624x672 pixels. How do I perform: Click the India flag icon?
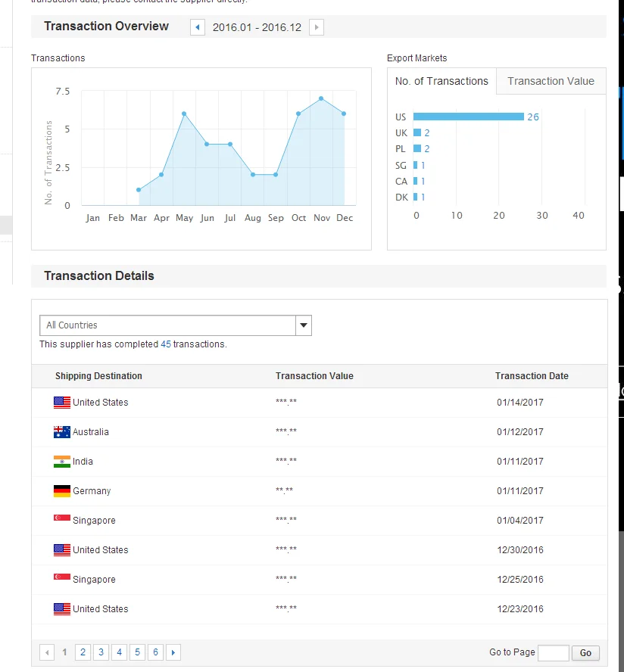[62, 462]
